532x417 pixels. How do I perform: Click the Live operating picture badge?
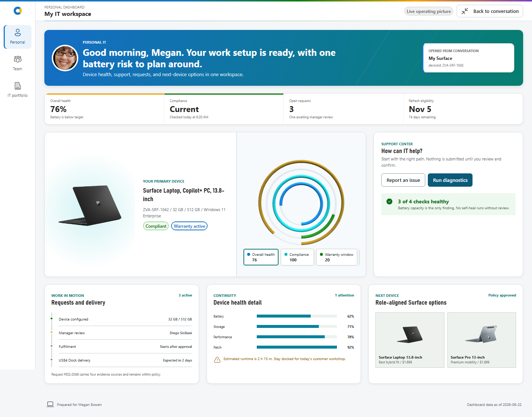[x=429, y=11]
